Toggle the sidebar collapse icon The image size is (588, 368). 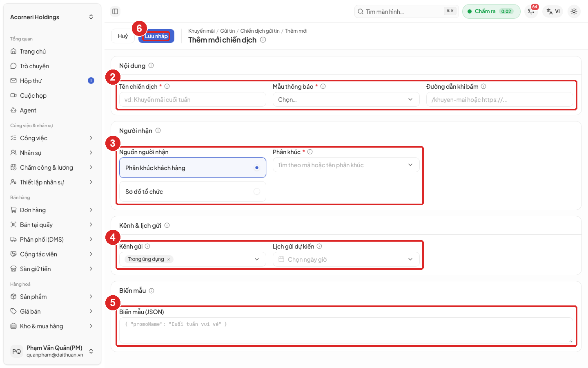point(115,11)
